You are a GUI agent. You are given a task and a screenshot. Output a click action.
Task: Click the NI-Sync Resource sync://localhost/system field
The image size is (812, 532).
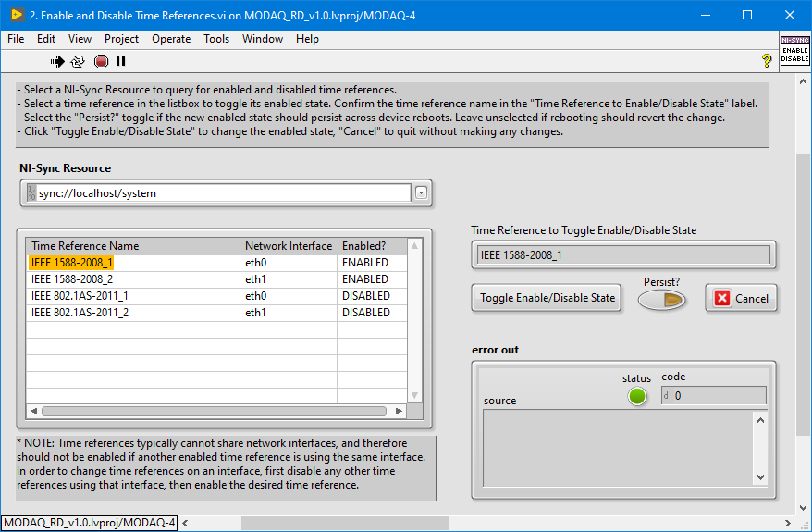click(x=219, y=193)
